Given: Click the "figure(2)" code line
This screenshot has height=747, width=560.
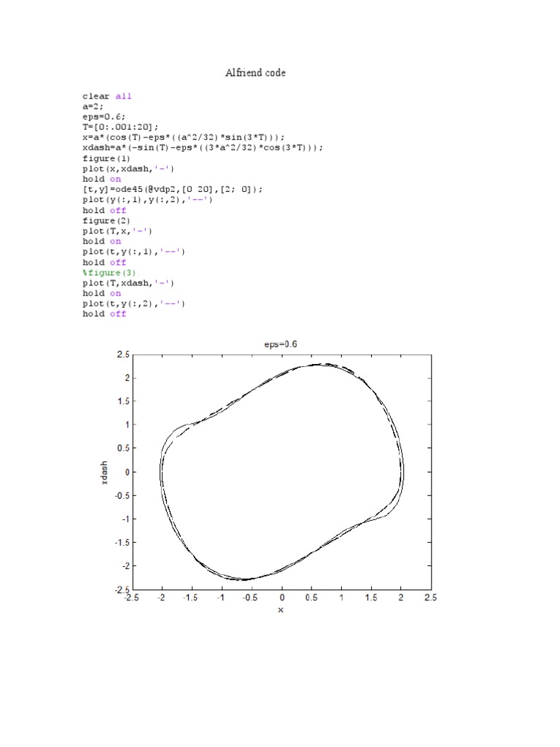Looking at the screenshot, I should (x=106, y=221).
